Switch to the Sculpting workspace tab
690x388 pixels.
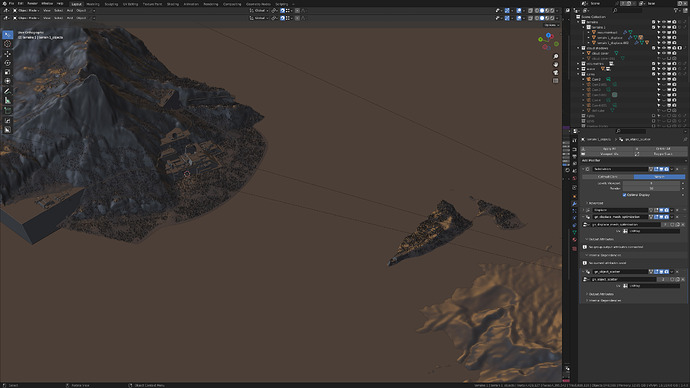(x=111, y=4)
